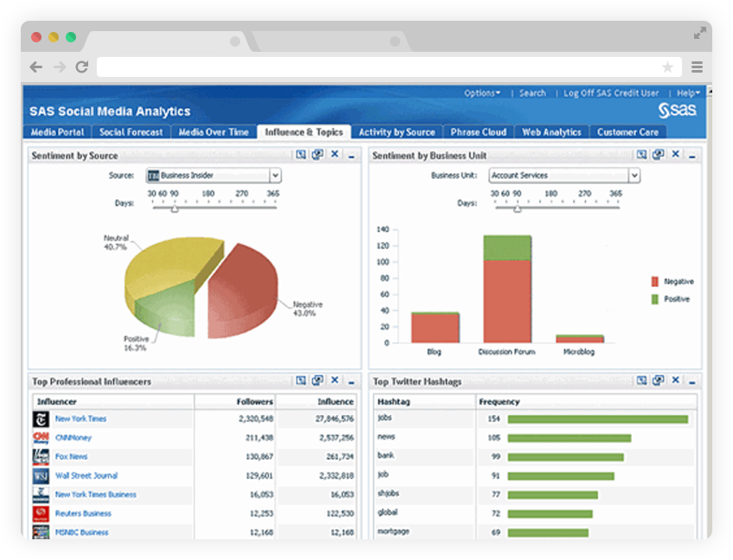Click the Discussion Forum stacked bar
Image resolution: width=733 pixels, height=560 pixels.
click(x=507, y=290)
